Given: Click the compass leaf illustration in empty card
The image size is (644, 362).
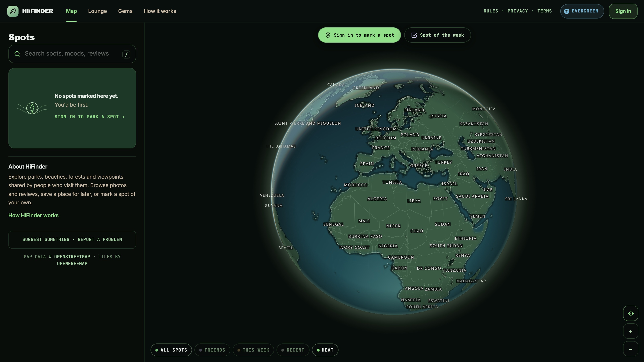Looking at the screenshot, I should coord(32,108).
